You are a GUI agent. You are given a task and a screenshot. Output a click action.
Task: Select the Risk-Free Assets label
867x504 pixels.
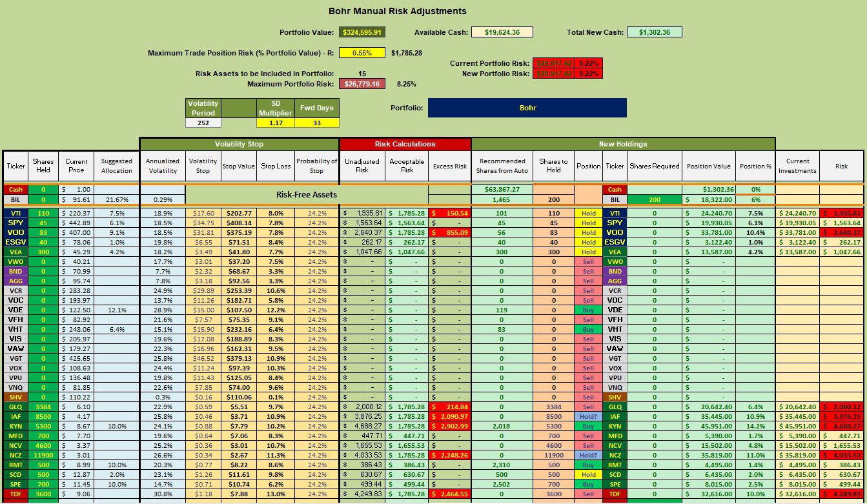pyautogui.click(x=306, y=194)
